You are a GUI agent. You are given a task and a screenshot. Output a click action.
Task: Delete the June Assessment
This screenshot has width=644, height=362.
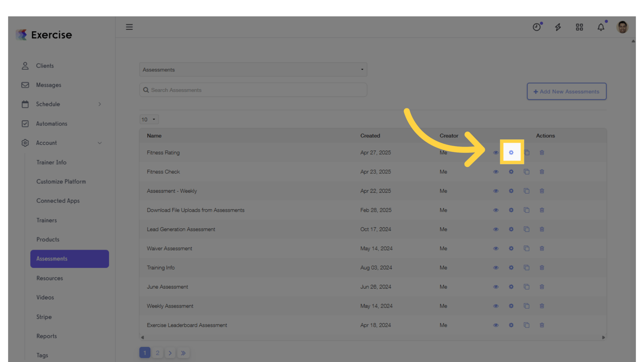click(542, 287)
